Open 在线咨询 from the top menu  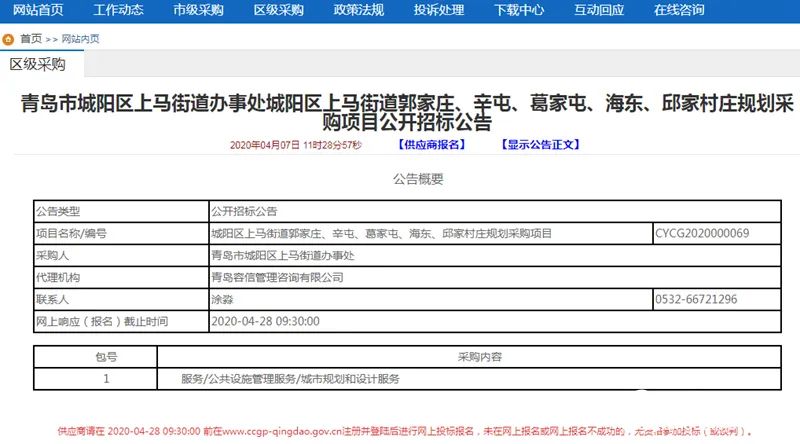pyautogui.click(x=679, y=11)
